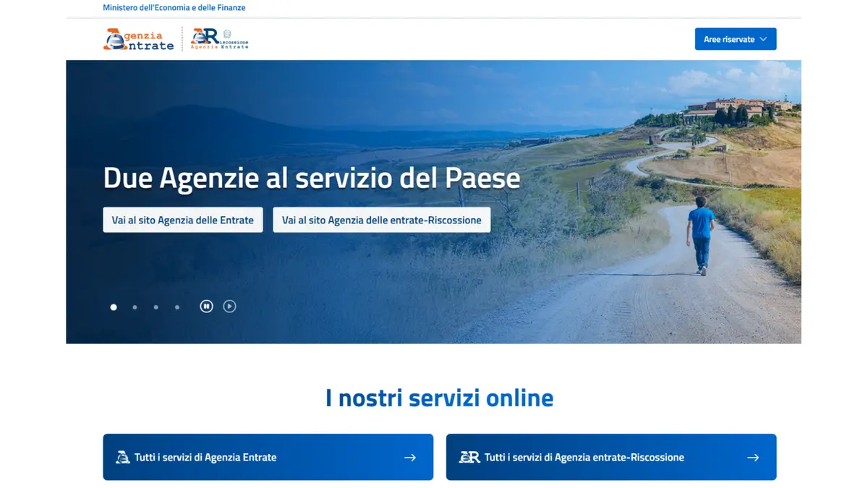Click Vai al sito Agenzia delle Entrate
The width and height of the screenshot is (868, 488).
[x=183, y=220]
